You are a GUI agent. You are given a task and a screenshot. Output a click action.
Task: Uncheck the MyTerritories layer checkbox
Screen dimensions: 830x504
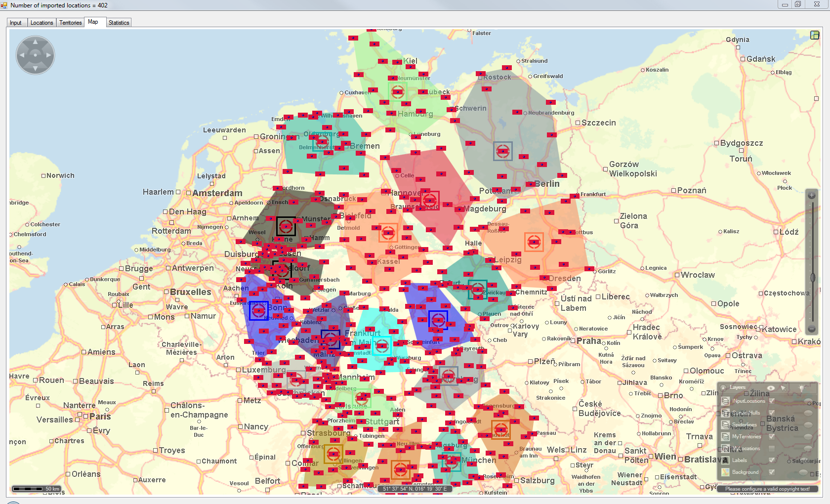click(x=772, y=436)
